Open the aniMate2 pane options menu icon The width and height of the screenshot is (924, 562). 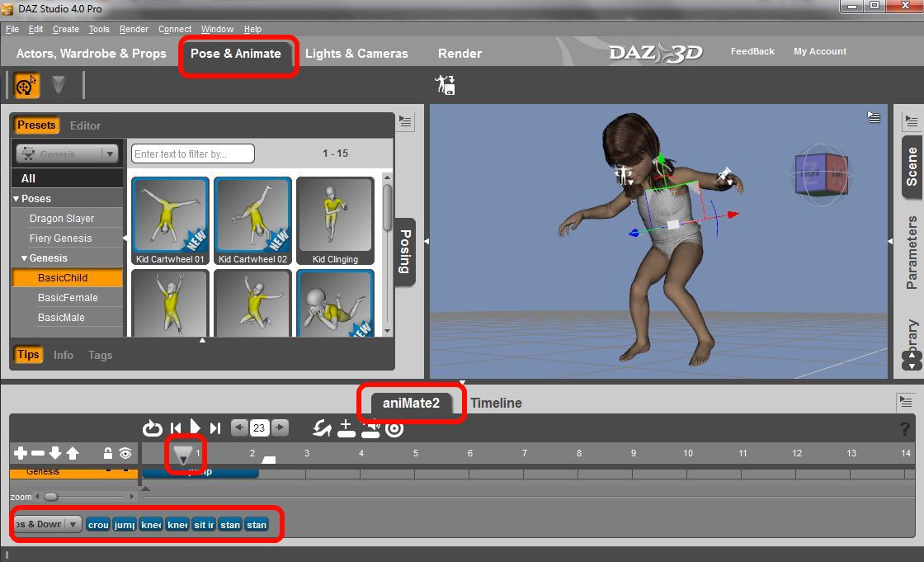coord(906,402)
